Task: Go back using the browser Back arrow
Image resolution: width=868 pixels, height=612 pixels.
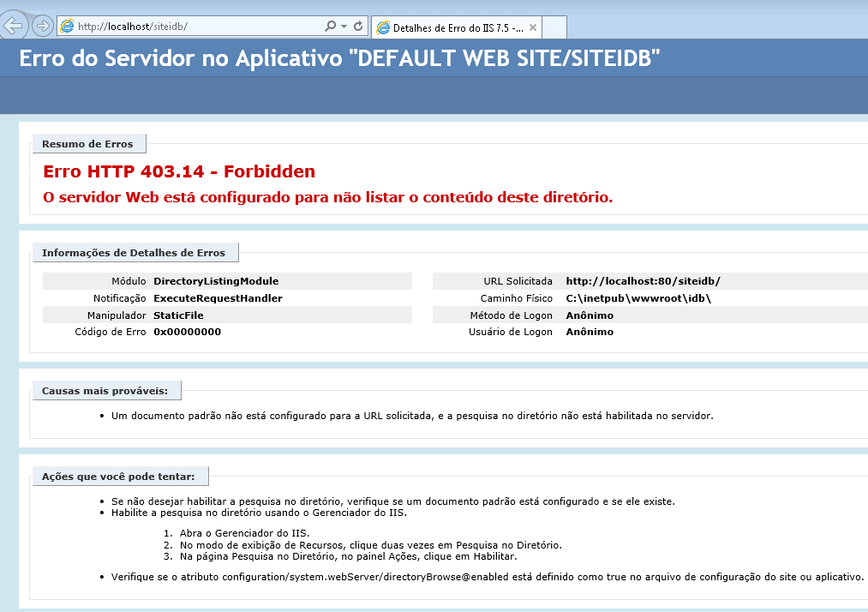Action: click(12, 26)
